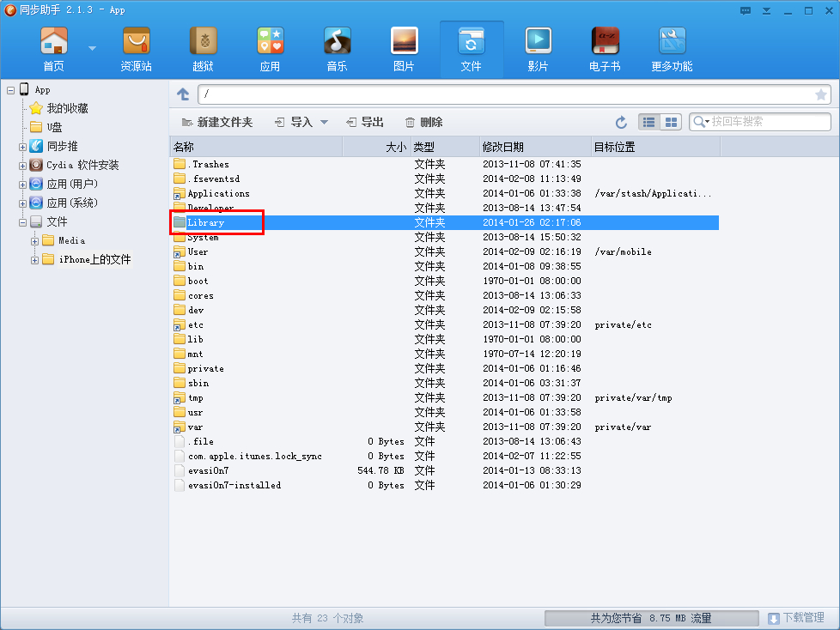The image size is (840, 630).
Task: Open the 越狱 jailbreak section
Action: coord(203,49)
